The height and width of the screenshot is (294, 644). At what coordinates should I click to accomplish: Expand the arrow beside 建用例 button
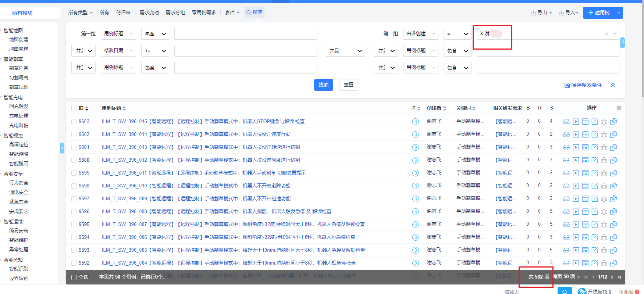click(619, 13)
